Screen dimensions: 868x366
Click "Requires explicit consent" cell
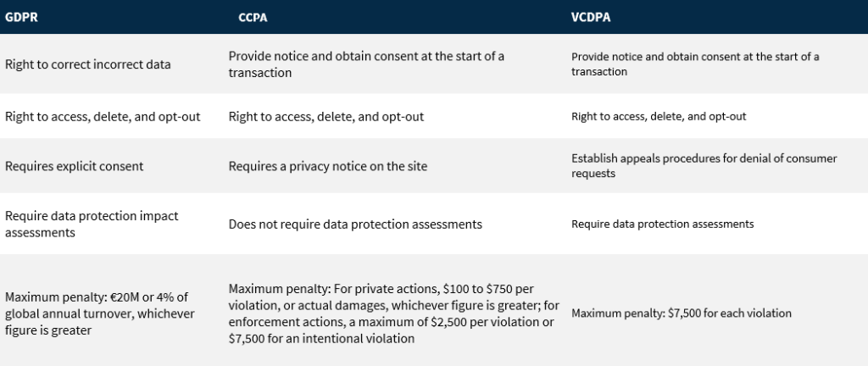(x=75, y=166)
